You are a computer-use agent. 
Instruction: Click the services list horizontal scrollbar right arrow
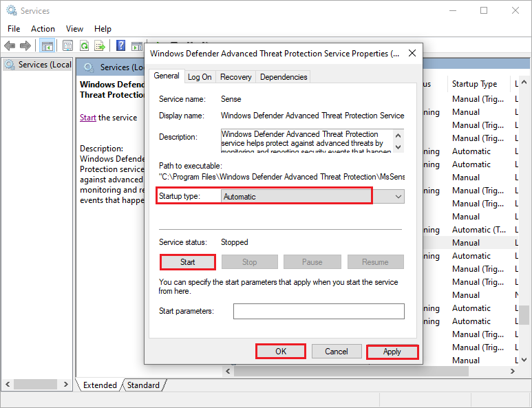coord(512,372)
